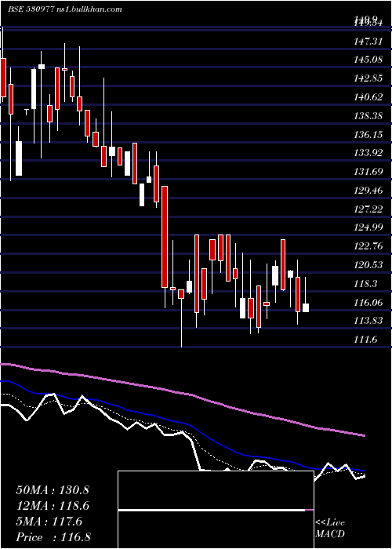Viewport: 392px width, 549px height.
Task: Click the 133.92 price label
Action: point(368,153)
